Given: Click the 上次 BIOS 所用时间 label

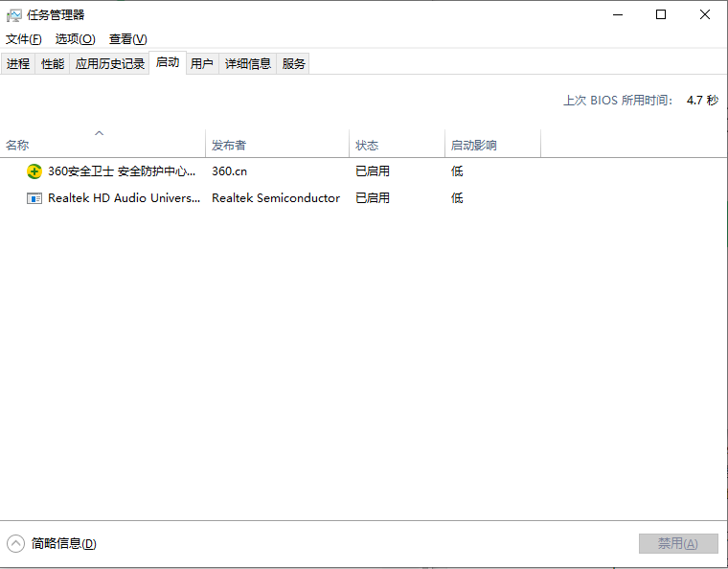Looking at the screenshot, I should pos(618,101).
